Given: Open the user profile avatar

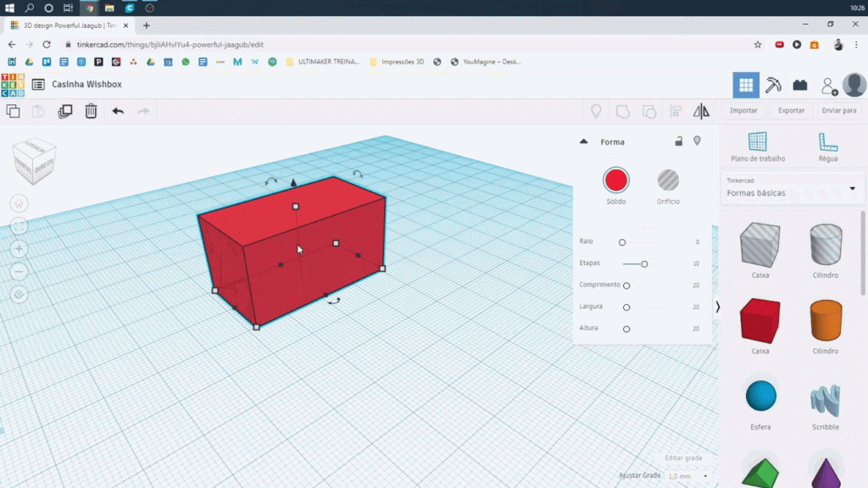Looking at the screenshot, I should (x=854, y=86).
